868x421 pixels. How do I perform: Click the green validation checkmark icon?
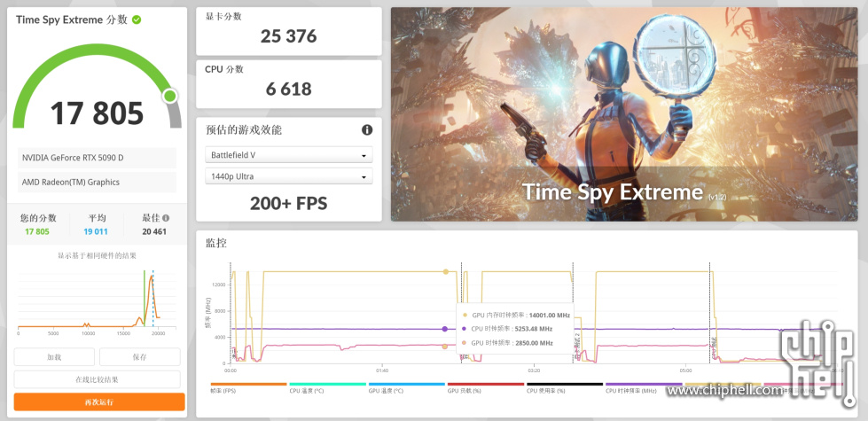tap(137, 19)
